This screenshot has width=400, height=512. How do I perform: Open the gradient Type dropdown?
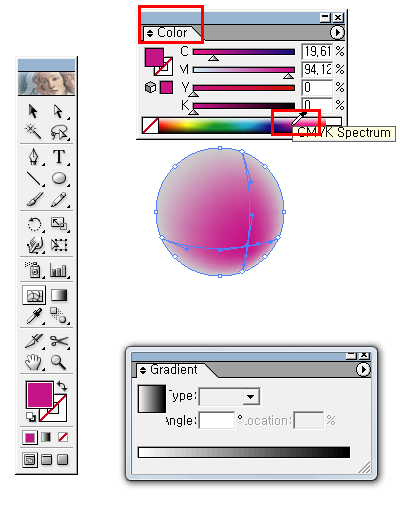pyautogui.click(x=229, y=397)
